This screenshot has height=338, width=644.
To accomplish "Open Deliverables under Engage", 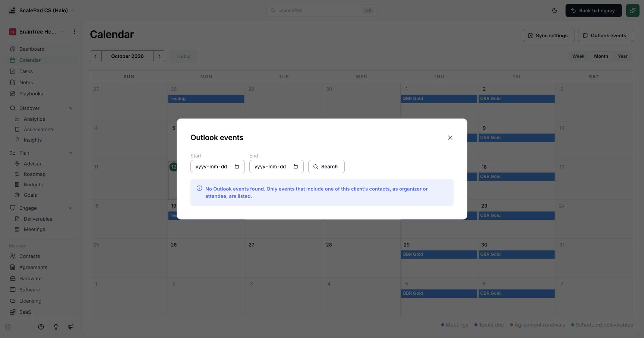I will coord(38,219).
